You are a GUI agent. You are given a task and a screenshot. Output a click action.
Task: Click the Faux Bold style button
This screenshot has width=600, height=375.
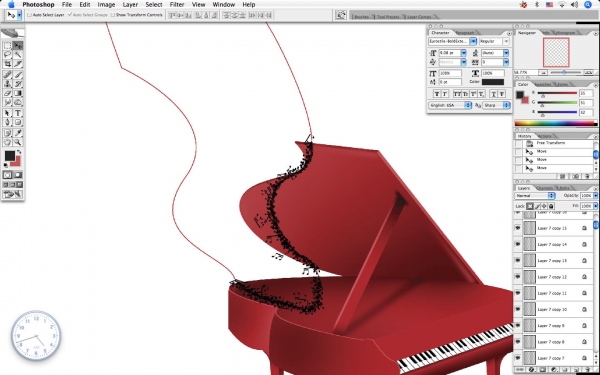pos(437,94)
